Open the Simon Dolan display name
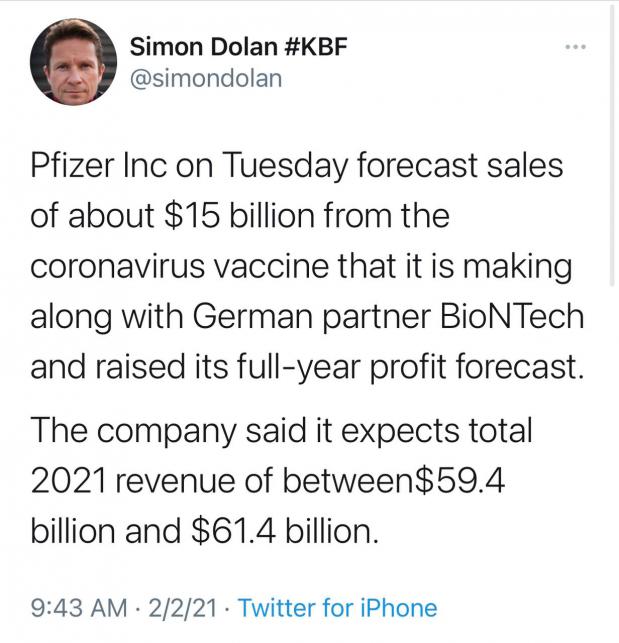The height and width of the screenshot is (643, 619). pyautogui.click(x=203, y=46)
